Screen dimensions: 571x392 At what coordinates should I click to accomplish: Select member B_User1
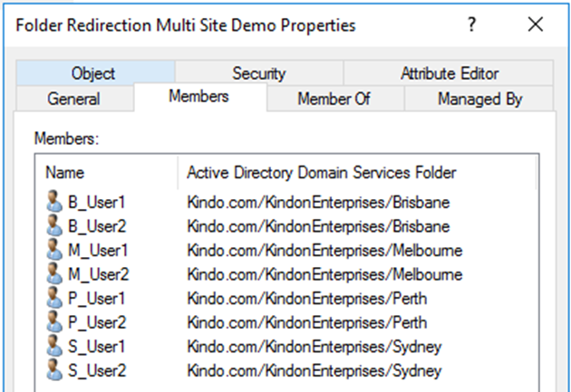pos(96,202)
